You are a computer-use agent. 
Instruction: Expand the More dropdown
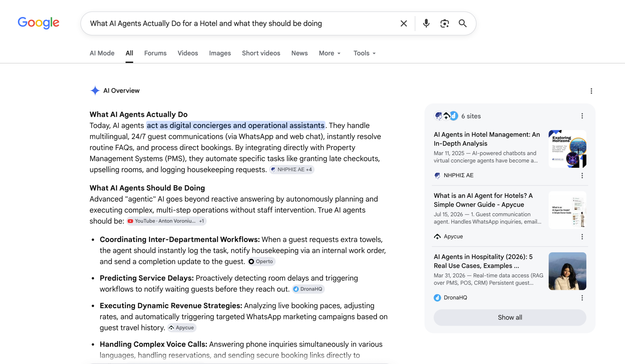click(x=330, y=53)
